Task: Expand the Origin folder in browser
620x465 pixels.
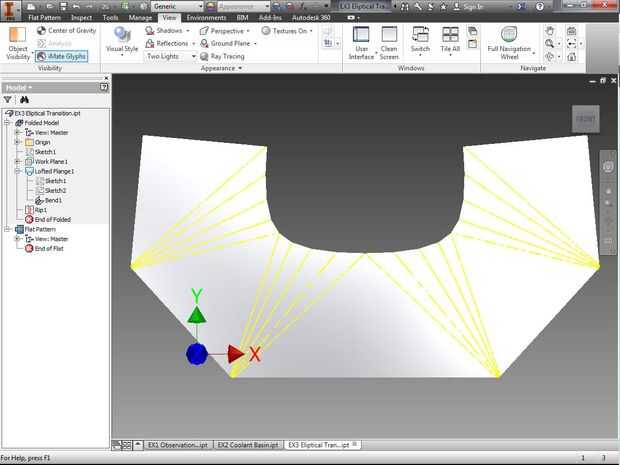Action: pos(17,142)
